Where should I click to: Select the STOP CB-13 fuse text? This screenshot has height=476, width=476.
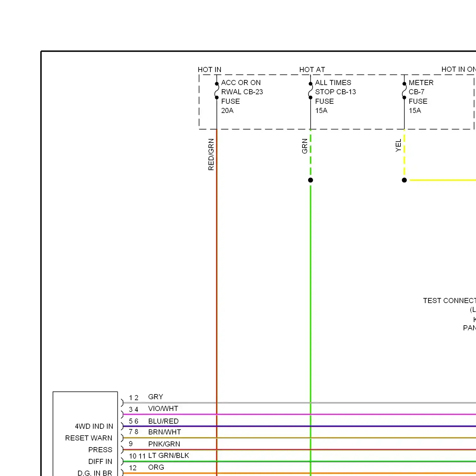click(335, 92)
